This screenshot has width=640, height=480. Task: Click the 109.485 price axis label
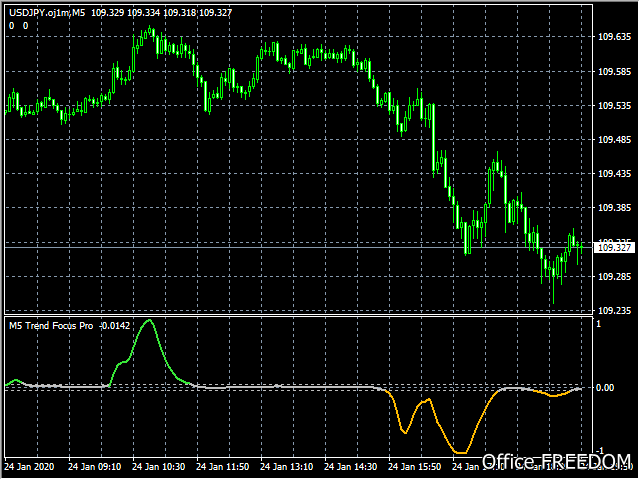pyautogui.click(x=614, y=140)
